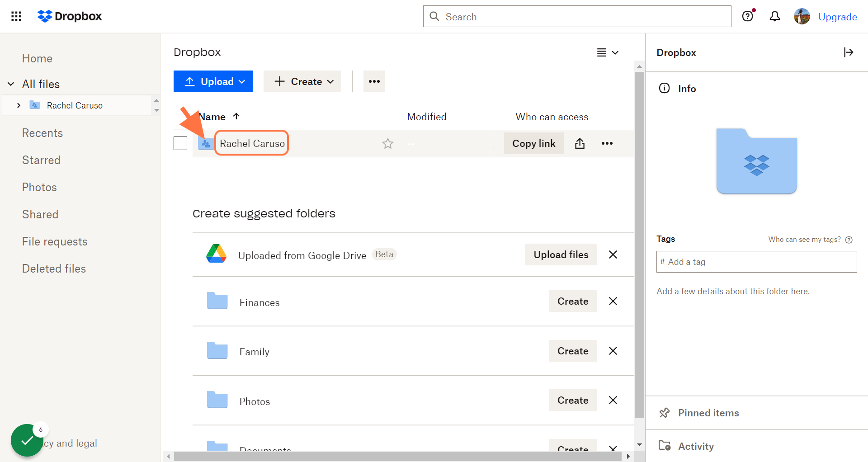Click Copy link for Rachel Caruso
The height and width of the screenshot is (462, 868).
[534, 143]
